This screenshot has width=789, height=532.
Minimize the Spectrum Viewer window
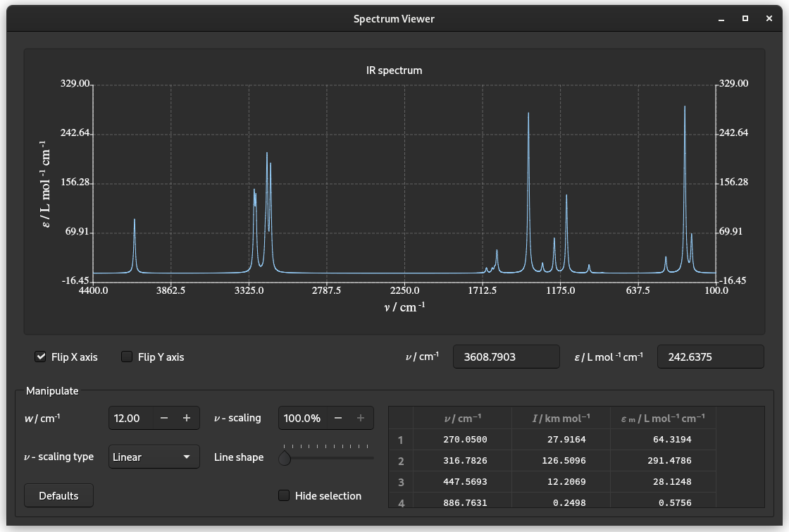(x=721, y=18)
